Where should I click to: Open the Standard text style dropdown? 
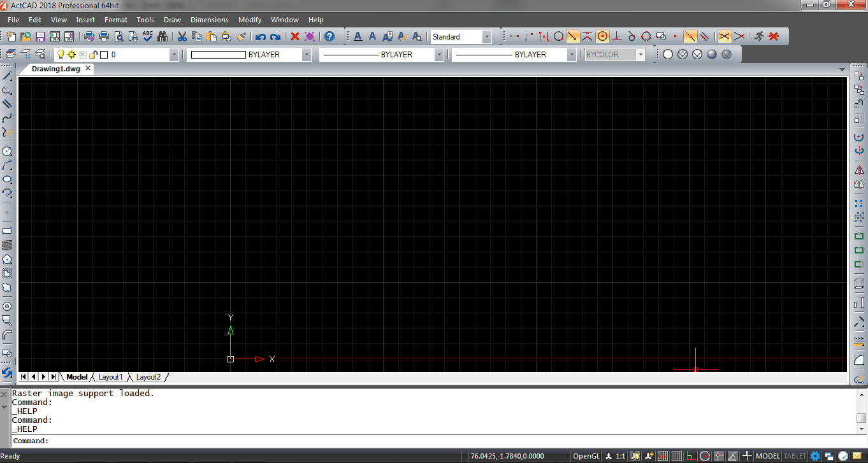coord(487,37)
